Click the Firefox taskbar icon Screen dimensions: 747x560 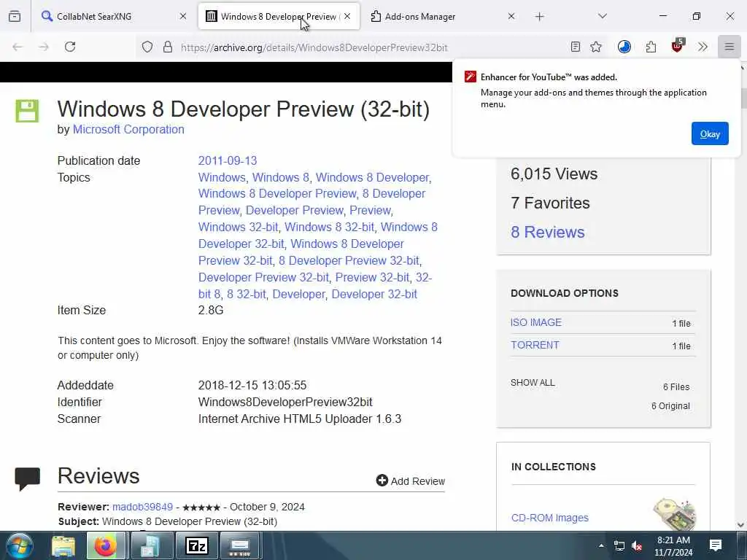click(106, 545)
